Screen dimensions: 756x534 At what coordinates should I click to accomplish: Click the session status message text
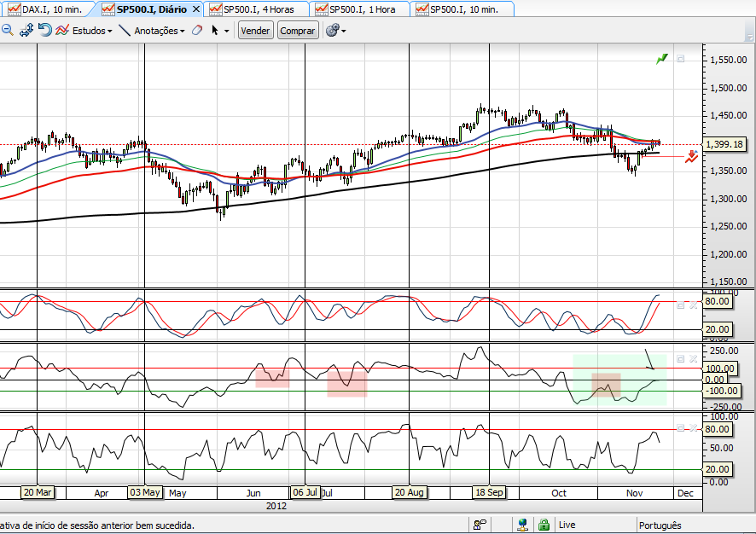click(97, 525)
